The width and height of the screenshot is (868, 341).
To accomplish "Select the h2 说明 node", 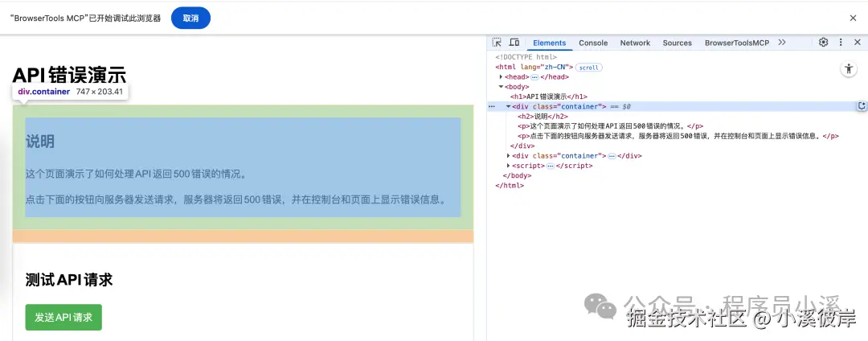I will [x=542, y=117].
